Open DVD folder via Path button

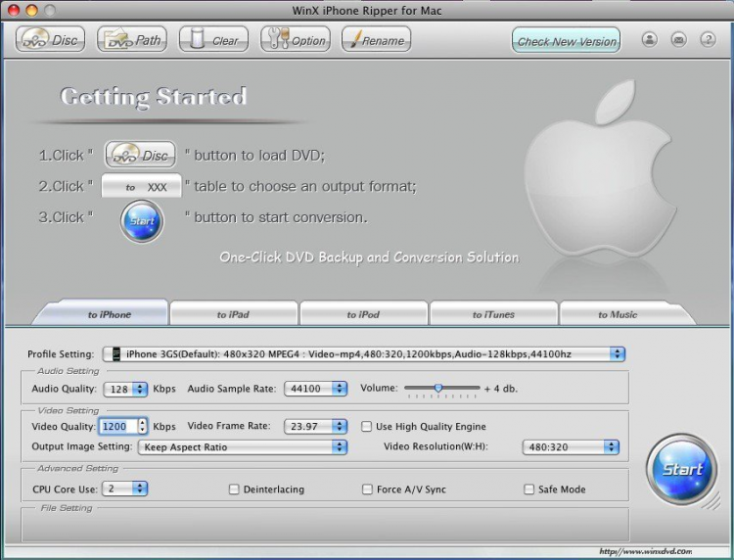(132, 39)
